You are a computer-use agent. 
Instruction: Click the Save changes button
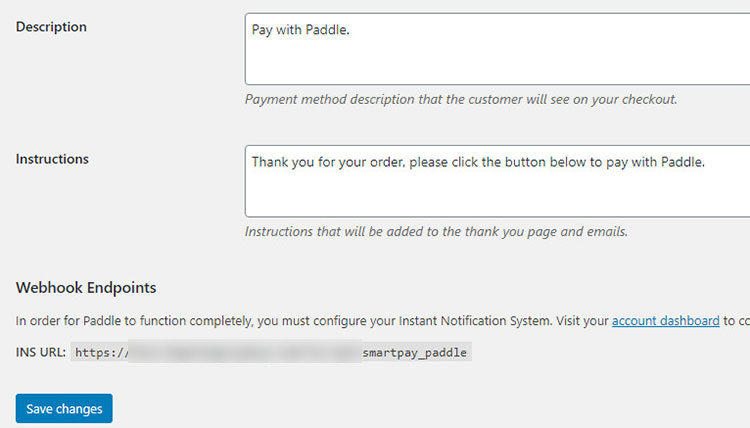[64, 409]
